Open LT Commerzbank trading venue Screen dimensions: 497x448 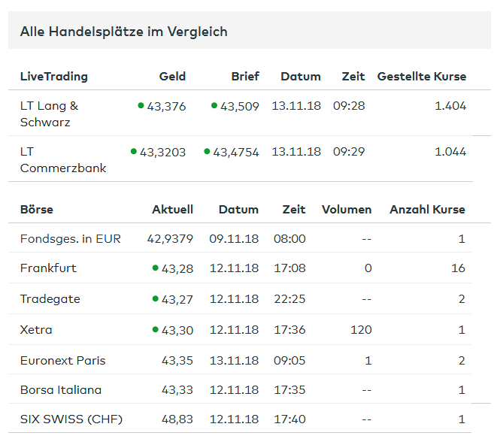click(63, 159)
